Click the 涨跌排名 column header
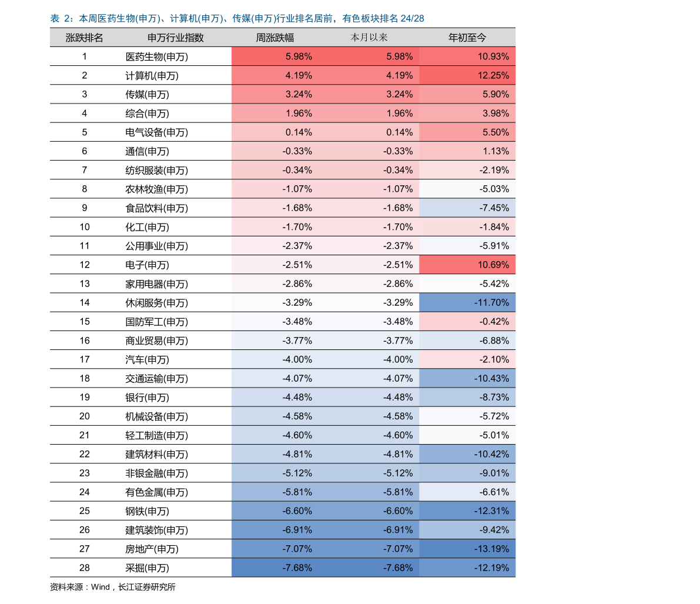 84,38
